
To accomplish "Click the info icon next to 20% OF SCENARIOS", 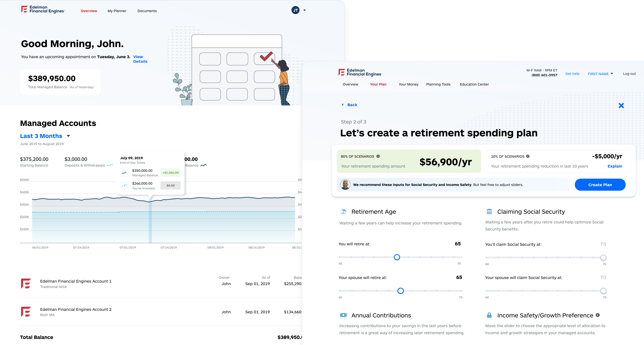I will pos(528,156).
